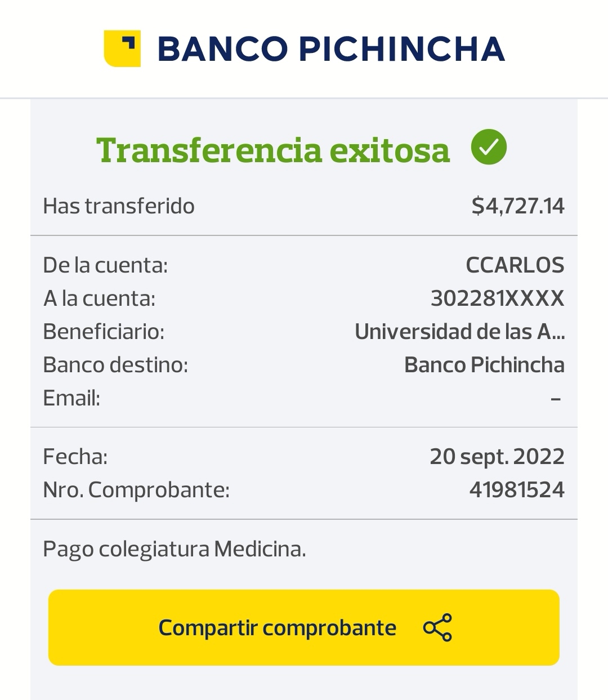Tap the source account name CCARLOS
The image size is (608, 700).
515,265
